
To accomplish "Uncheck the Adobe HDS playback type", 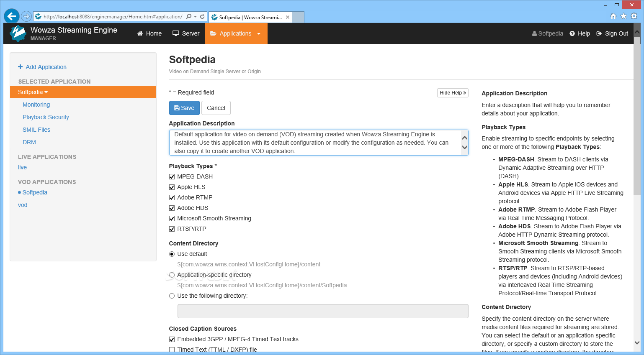I will point(172,208).
